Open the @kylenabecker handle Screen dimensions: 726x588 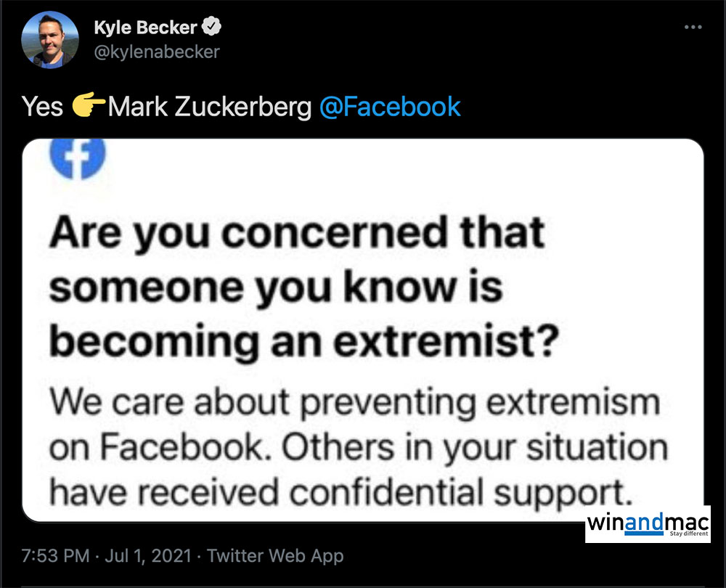[x=156, y=52]
